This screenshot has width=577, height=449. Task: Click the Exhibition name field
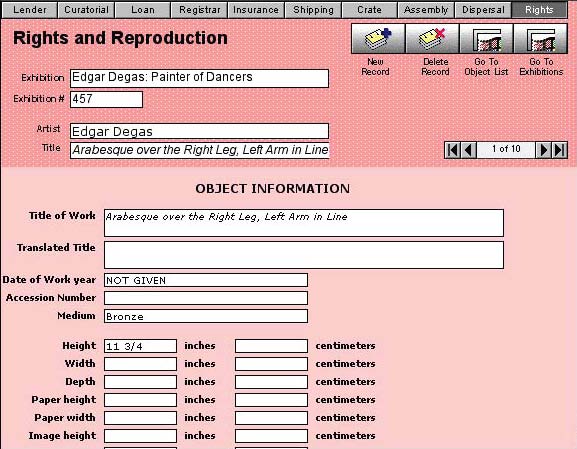tap(199, 78)
